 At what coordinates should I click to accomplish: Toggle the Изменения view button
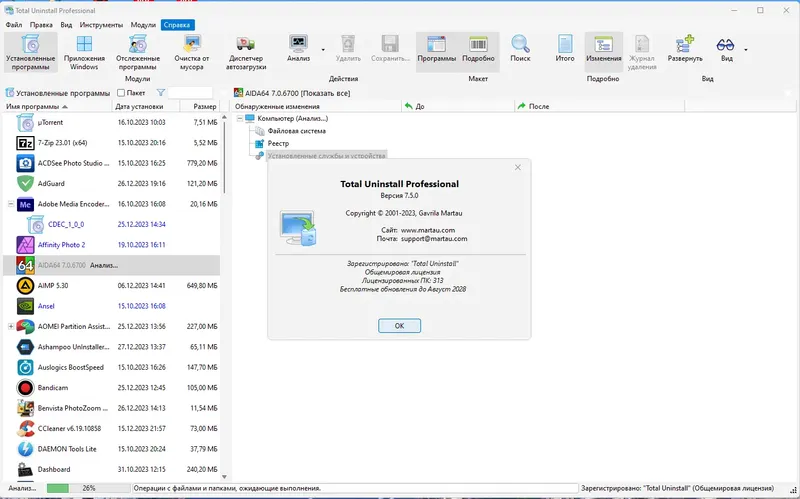[604, 49]
